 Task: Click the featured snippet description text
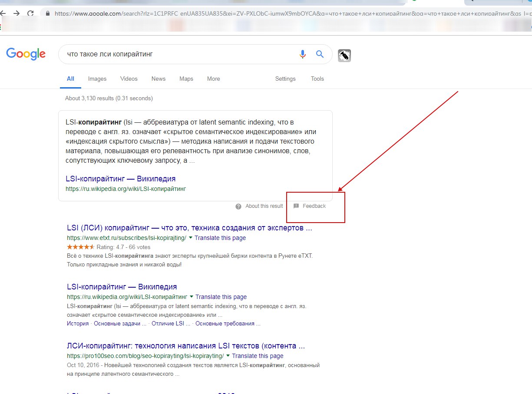[191, 141]
